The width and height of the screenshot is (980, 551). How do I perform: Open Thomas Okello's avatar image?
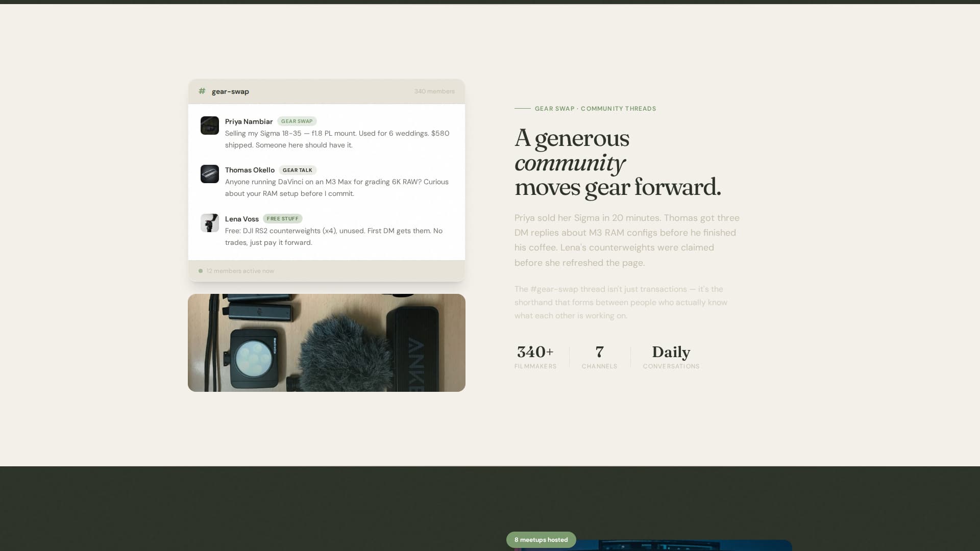[x=210, y=174]
